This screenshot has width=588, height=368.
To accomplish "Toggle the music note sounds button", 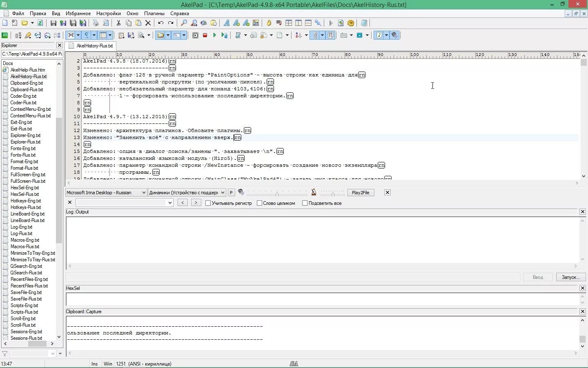I will tap(379, 35).
